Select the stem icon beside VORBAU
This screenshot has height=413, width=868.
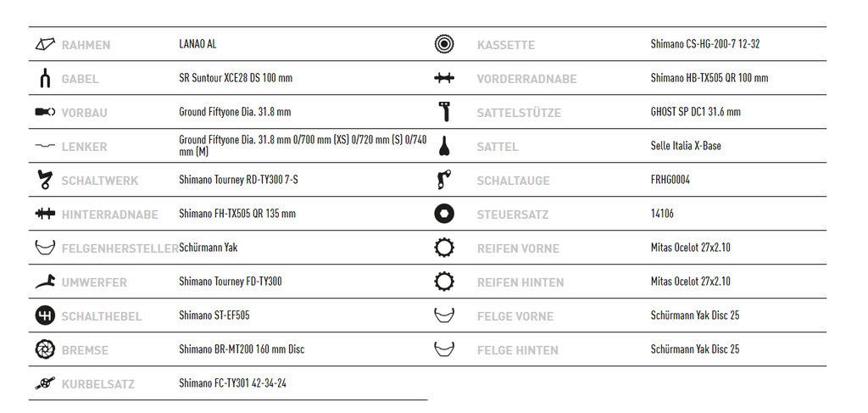click(x=45, y=112)
